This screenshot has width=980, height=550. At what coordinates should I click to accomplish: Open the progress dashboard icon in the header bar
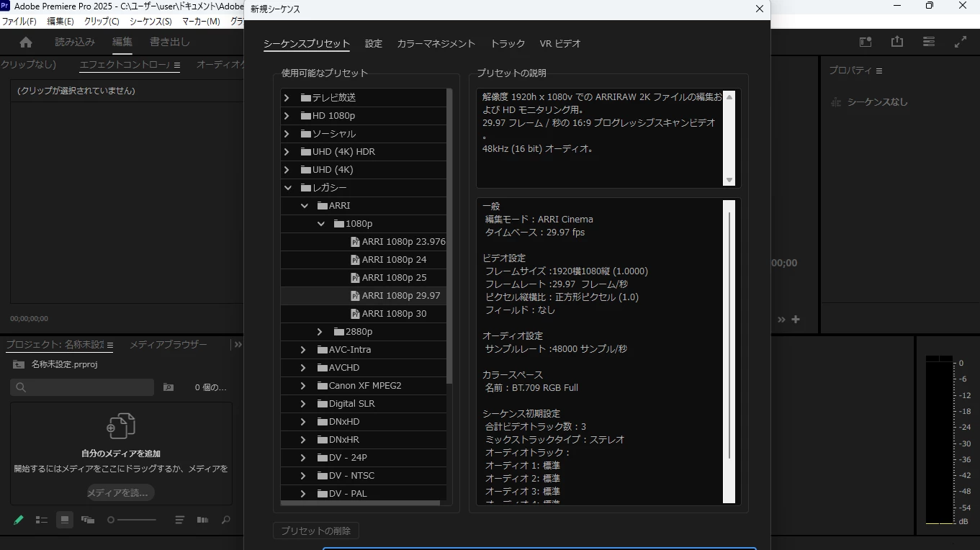pos(929,42)
